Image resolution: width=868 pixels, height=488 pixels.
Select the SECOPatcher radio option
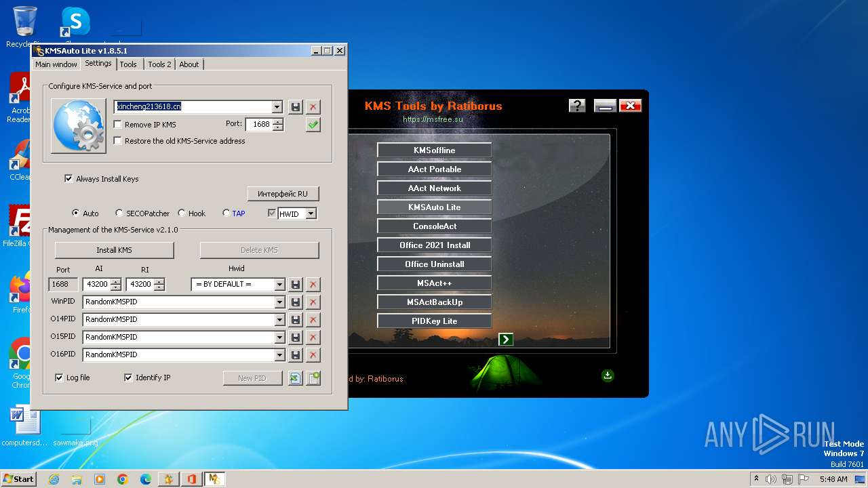pos(119,213)
